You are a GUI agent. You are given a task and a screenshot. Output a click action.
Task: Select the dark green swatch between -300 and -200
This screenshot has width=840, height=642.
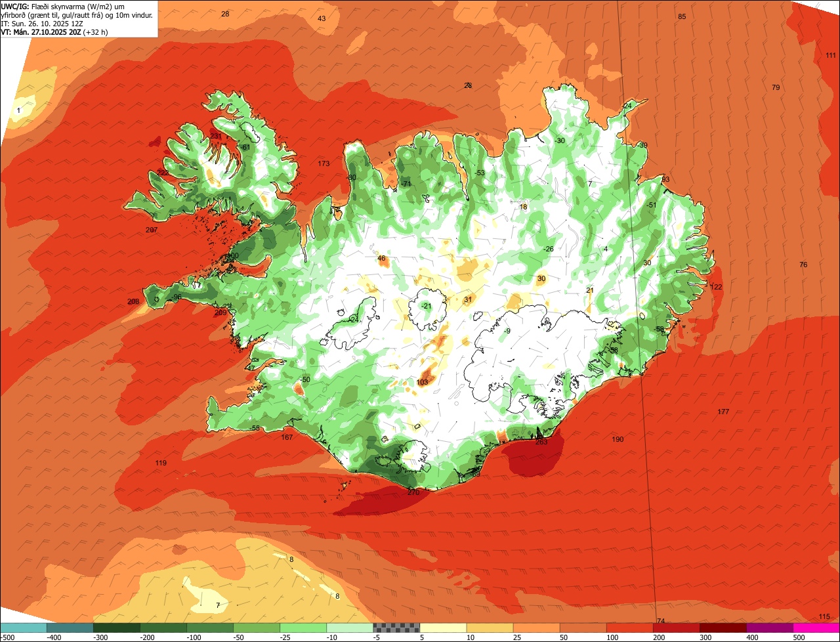pyautogui.click(x=116, y=628)
